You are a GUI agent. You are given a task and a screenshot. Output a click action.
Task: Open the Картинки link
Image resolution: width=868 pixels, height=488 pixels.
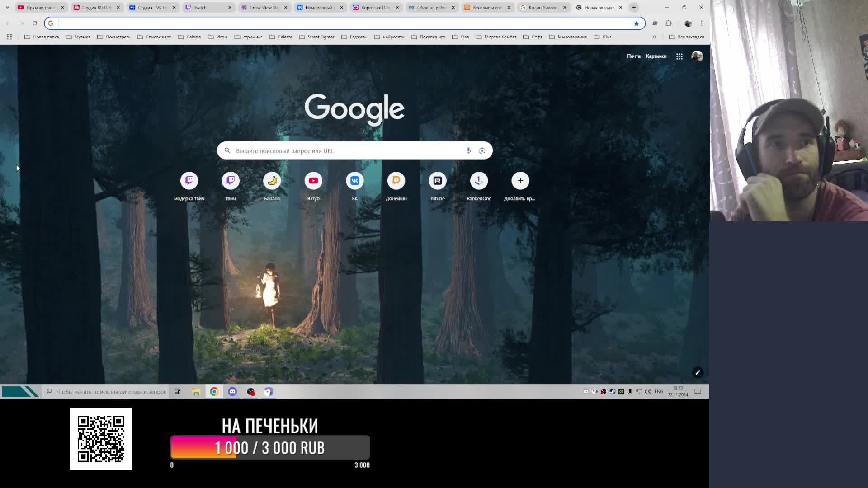(x=656, y=56)
